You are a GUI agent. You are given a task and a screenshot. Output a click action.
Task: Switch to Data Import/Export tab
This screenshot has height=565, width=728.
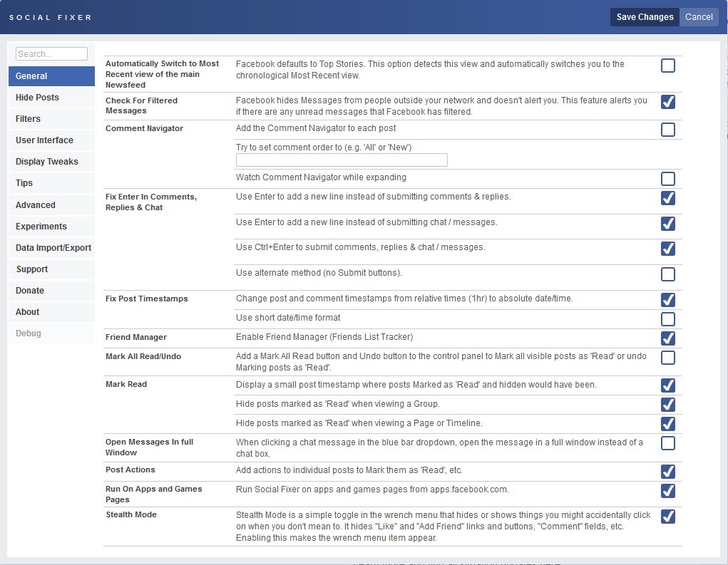(51, 248)
